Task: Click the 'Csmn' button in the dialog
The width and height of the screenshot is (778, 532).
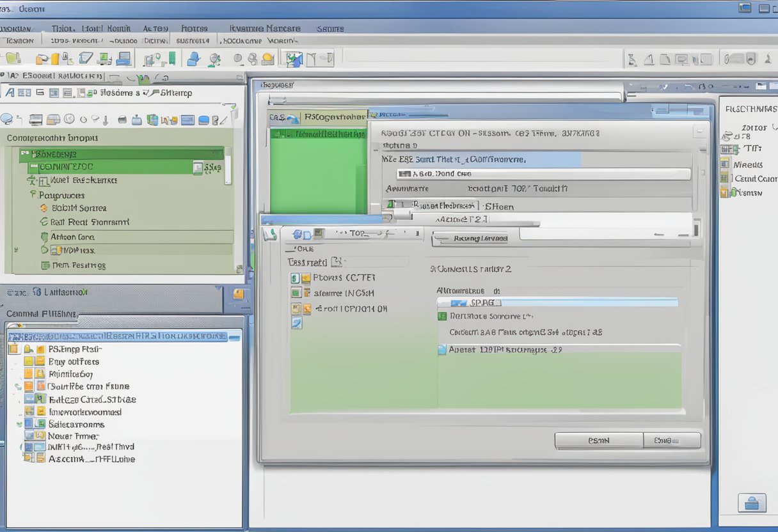Action: [598, 441]
